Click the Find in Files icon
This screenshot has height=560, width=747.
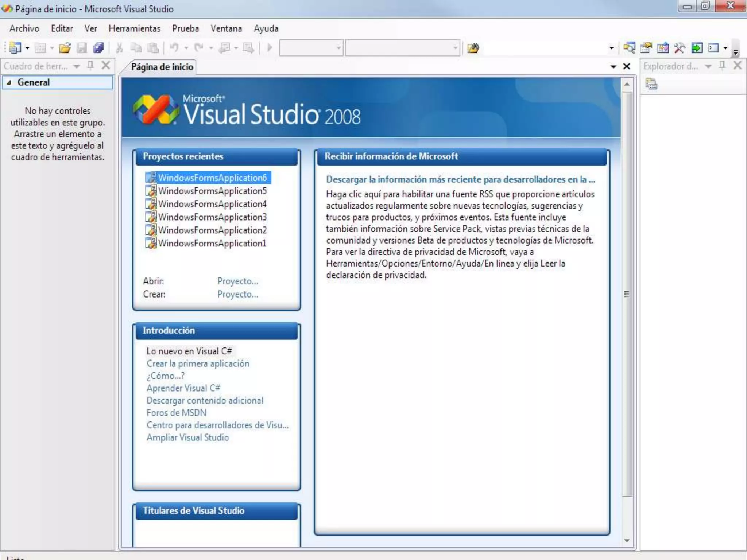click(x=473, y=48)
